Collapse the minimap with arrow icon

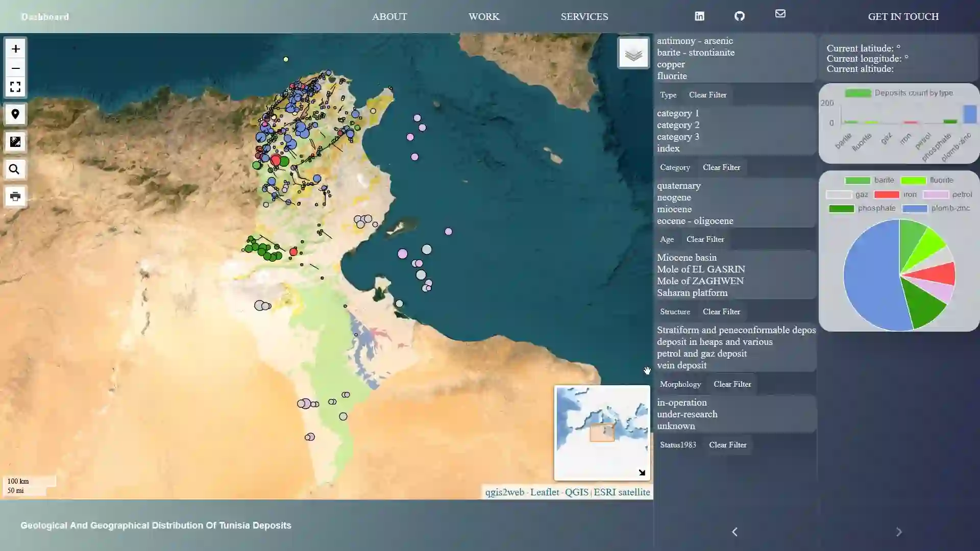642,472
